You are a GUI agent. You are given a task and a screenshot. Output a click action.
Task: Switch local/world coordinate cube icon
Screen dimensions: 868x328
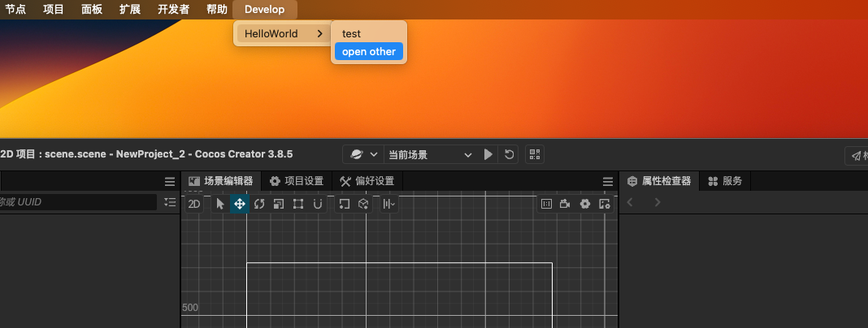pyautogui.click(x=363, y=204)
